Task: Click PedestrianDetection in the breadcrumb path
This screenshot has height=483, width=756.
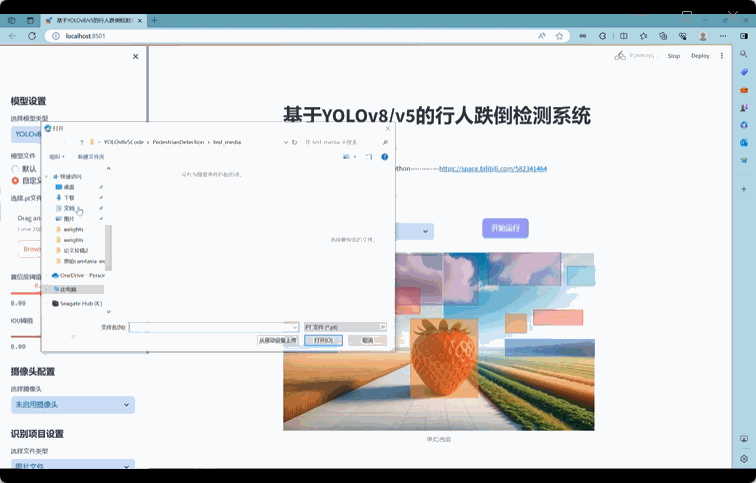Action: [178, 142]
